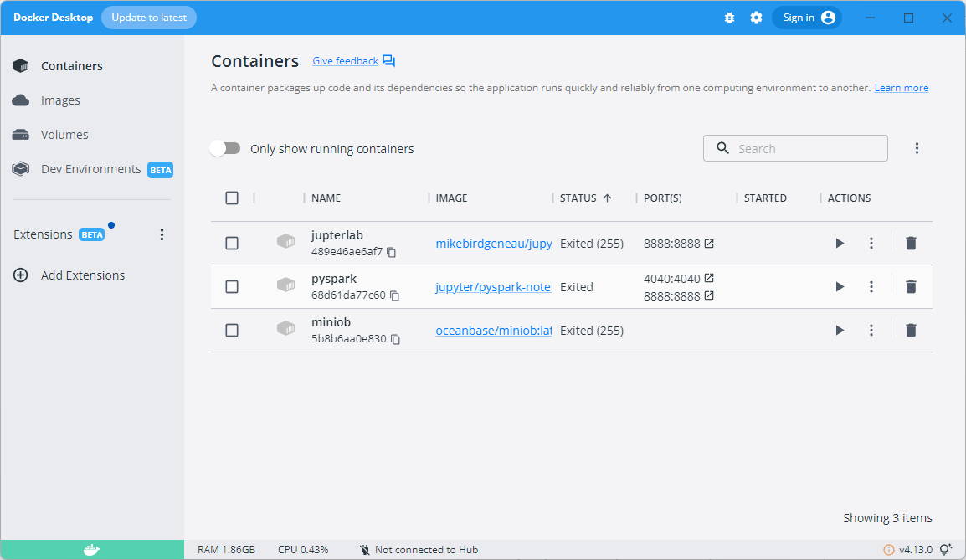Click the Docker whale status icon
Image resolution: width=966 pixels, height=560 pixels.
[92, 549]
